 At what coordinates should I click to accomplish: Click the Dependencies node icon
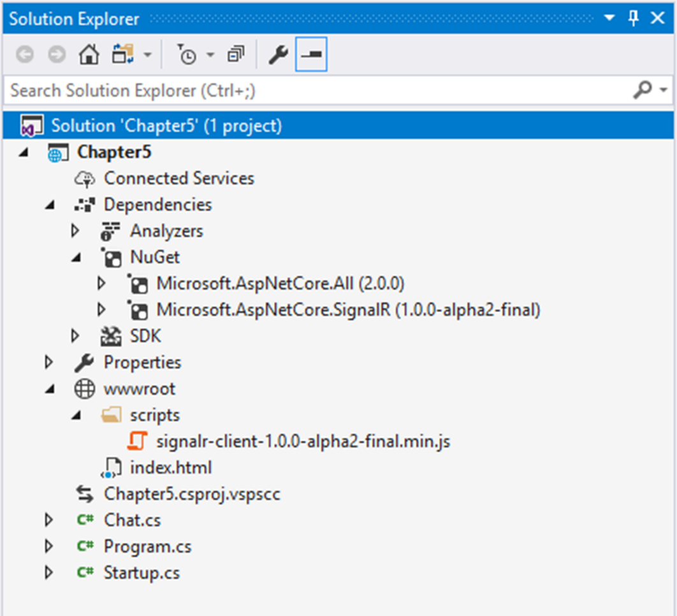tap(85, 205)
